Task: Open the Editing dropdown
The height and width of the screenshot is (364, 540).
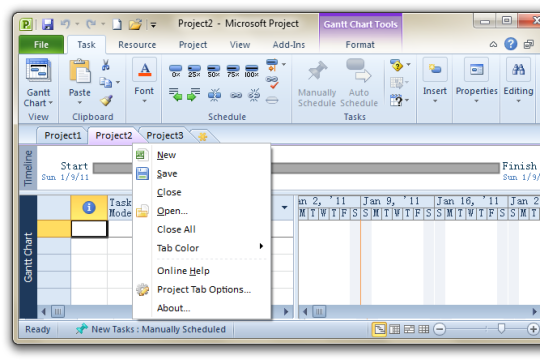Action: [x=518, y=101]
